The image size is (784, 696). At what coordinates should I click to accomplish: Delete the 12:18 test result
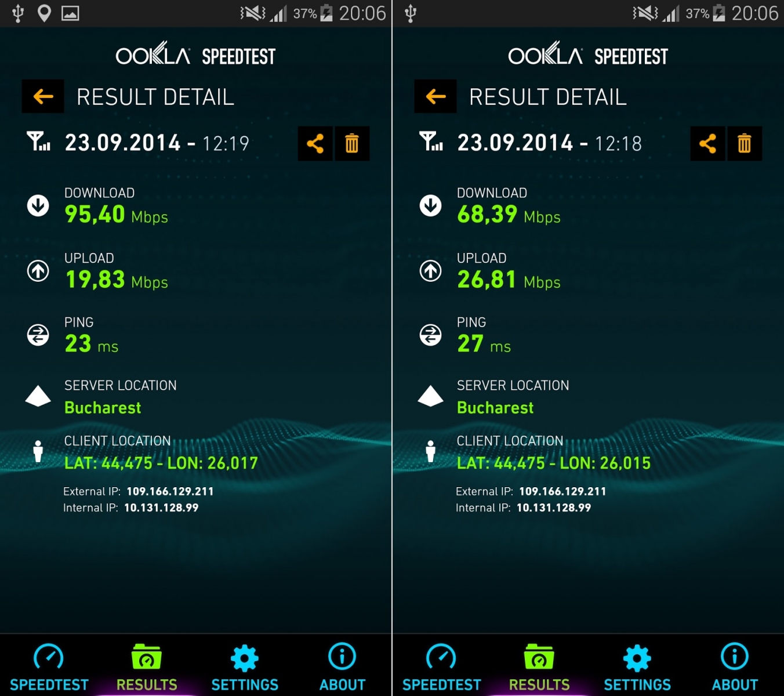tap(745, 143)
